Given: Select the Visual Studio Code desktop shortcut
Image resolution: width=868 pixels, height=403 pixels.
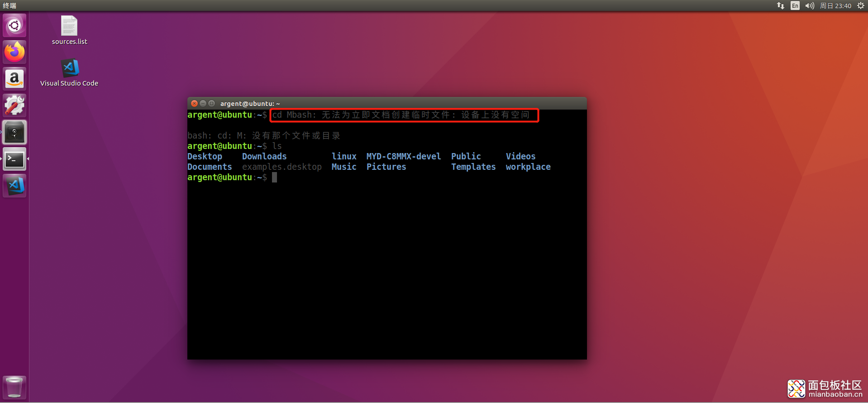Looking at the screenshot, I should [x=69, y=72].
